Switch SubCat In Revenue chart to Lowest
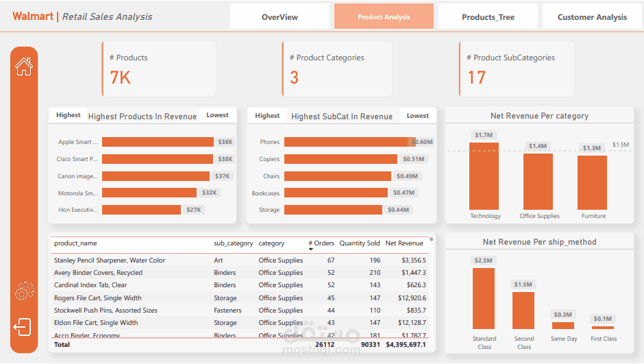The image size is (644, 364). [x=417, y=116]
